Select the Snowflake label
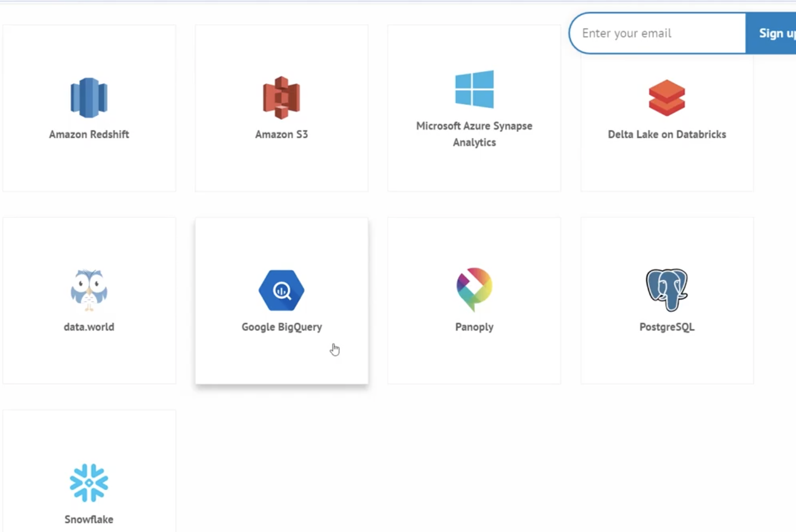796x532 pixels. point(89,519)
